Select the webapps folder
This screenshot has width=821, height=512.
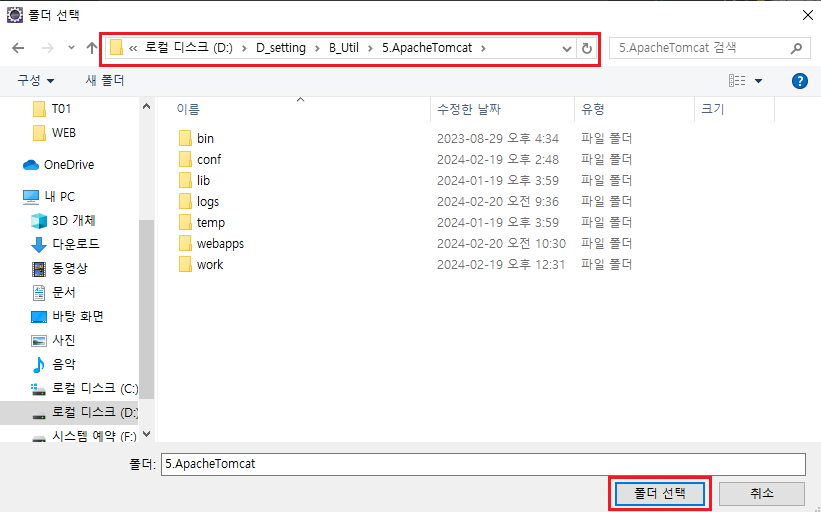click(211, 243)
